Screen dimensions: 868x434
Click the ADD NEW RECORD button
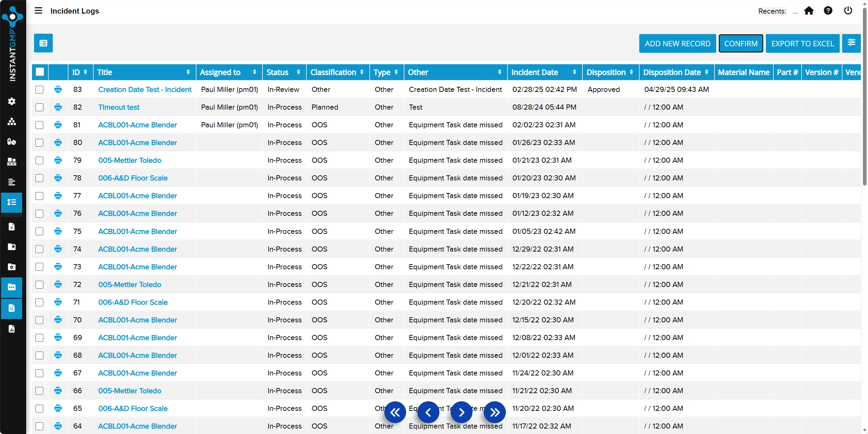click(677, 44)
